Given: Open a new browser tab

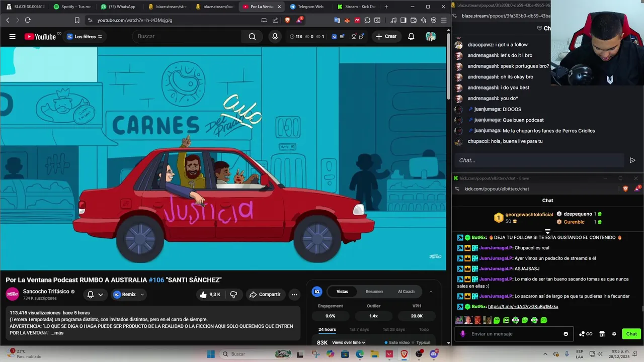Looking at the screenshot, I should 386,7.
